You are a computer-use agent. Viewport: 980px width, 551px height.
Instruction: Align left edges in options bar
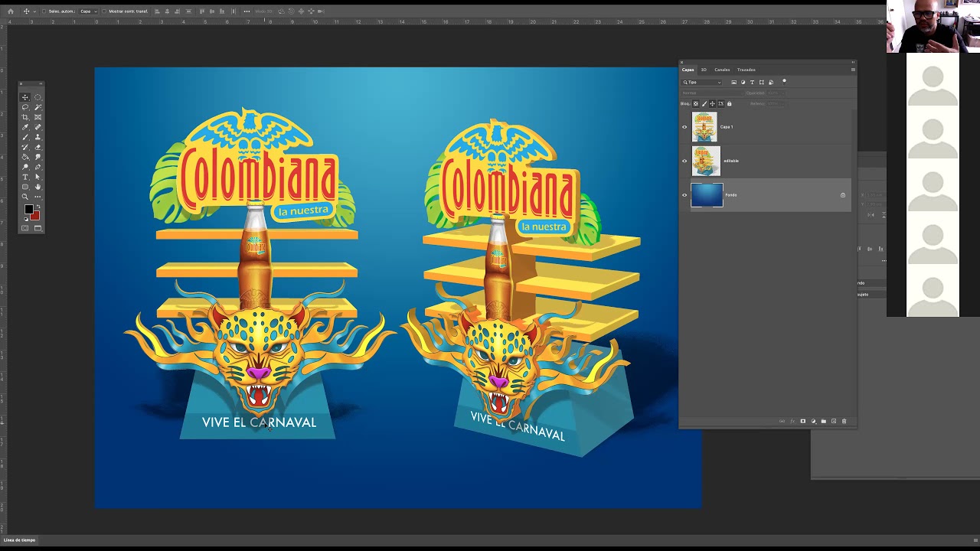(158, 11)
